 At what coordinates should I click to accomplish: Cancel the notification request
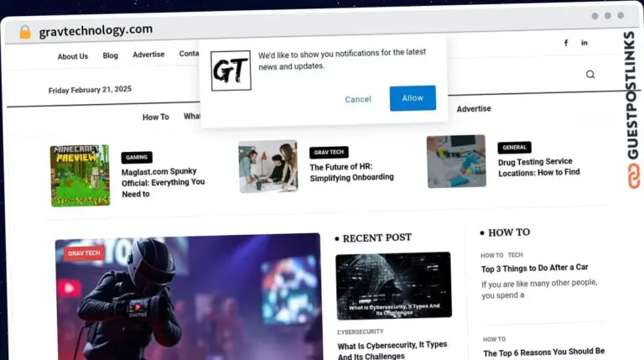click(x=358, y=99)
